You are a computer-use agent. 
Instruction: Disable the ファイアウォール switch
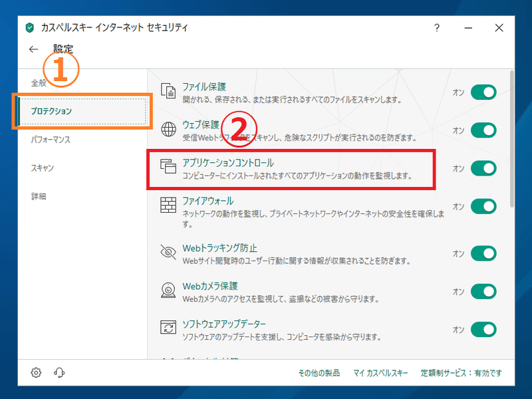(483, 206)
